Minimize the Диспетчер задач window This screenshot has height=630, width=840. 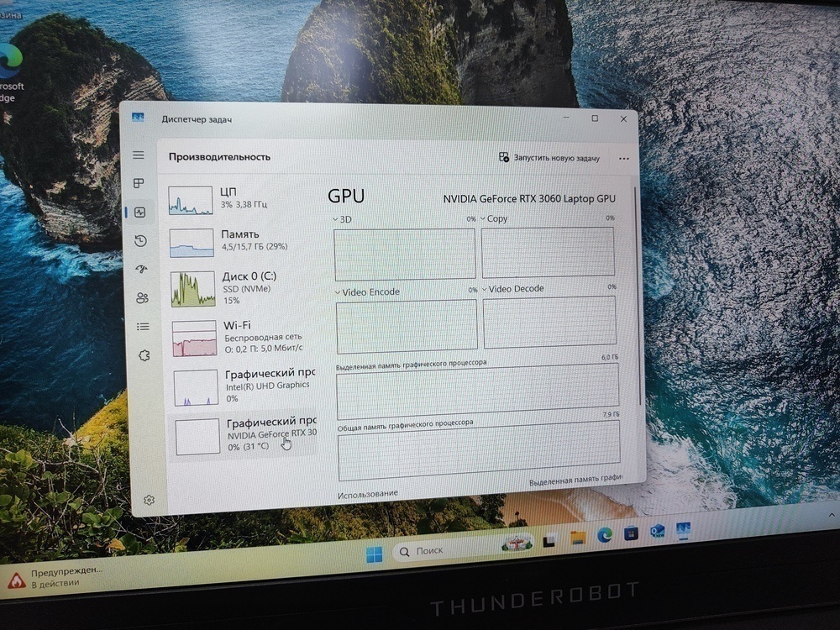(x=567, y=118)
